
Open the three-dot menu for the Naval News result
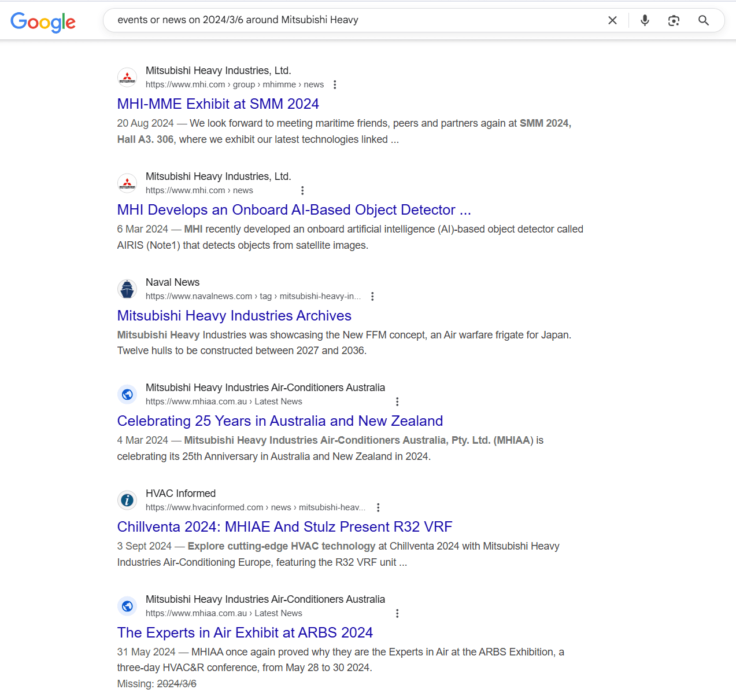tap(372, 296)
